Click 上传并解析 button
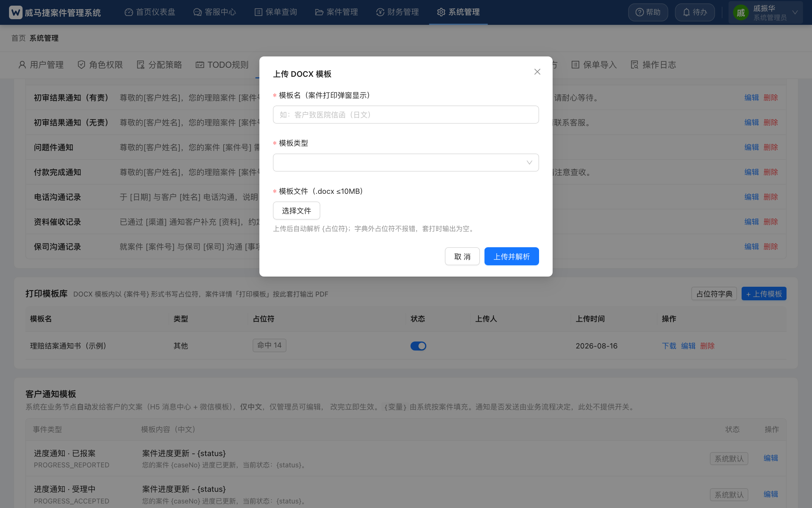 point(512,256)
